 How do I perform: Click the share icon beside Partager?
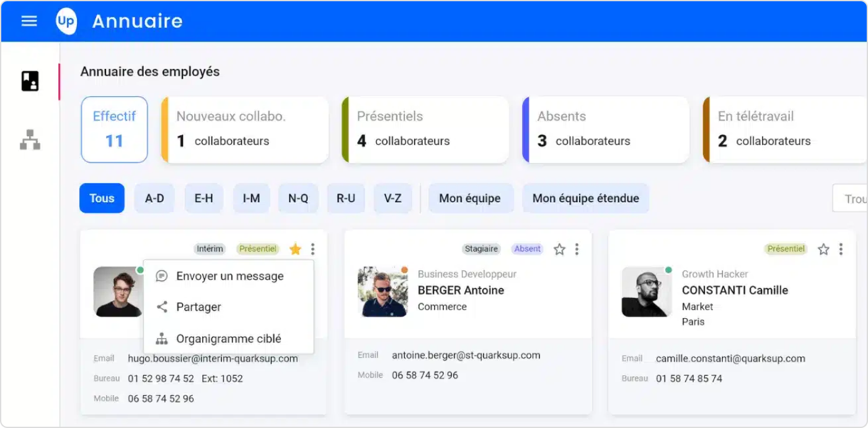(161, 307)
